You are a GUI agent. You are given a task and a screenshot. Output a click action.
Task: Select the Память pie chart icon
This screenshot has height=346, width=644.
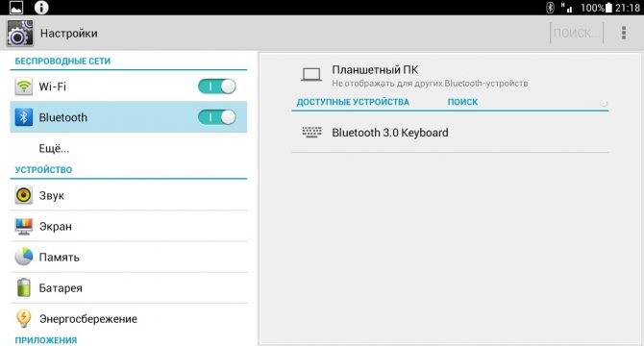click(24, 257)
